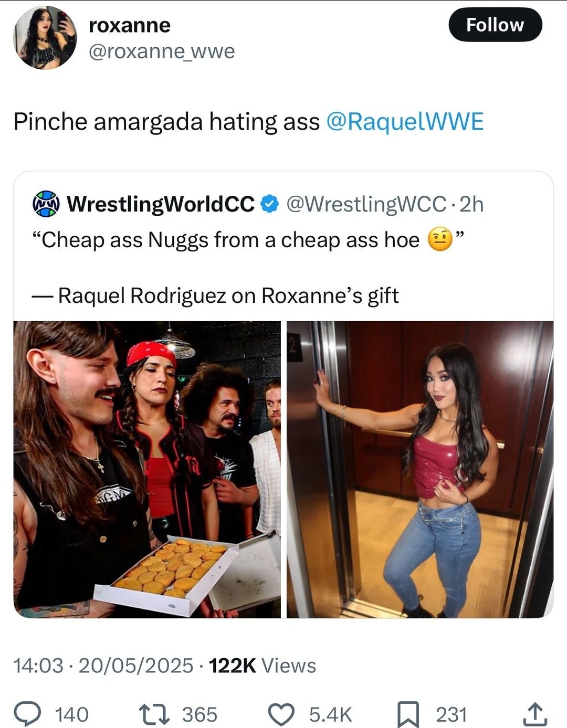Open the @WrestlingWCC handle
Screen dimensions: 567x728
pos(366,204)
